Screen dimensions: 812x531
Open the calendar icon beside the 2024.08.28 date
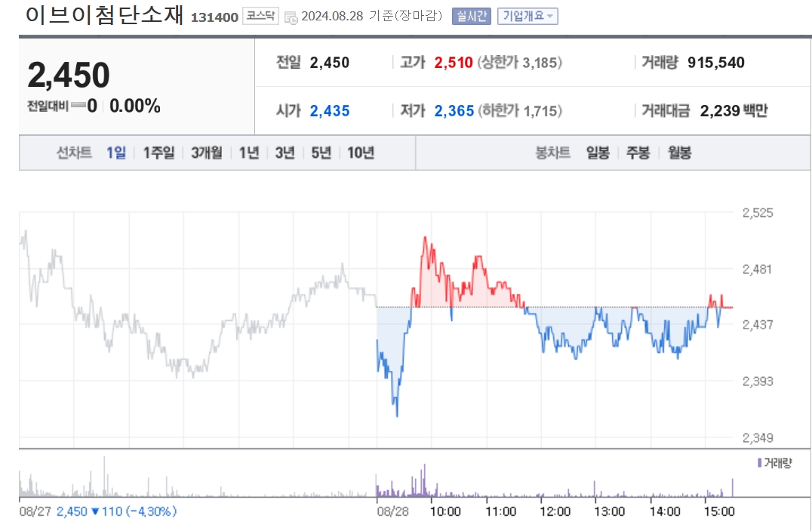(x=291, y=17)
